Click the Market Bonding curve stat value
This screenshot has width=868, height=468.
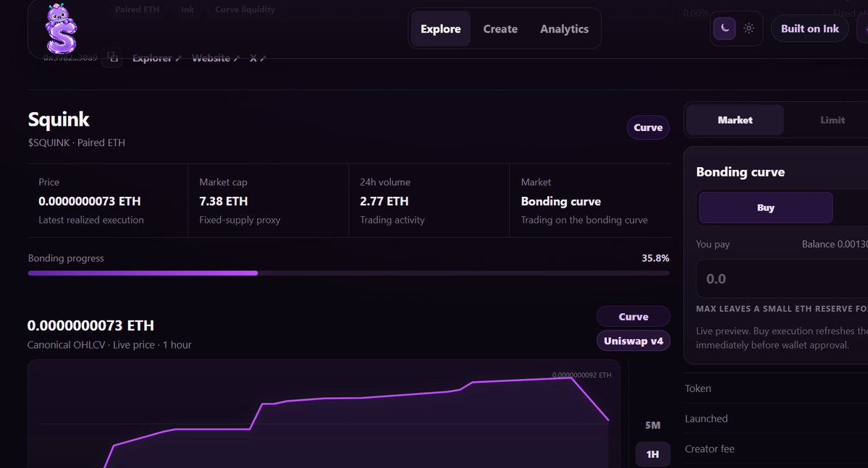[561, 201]
